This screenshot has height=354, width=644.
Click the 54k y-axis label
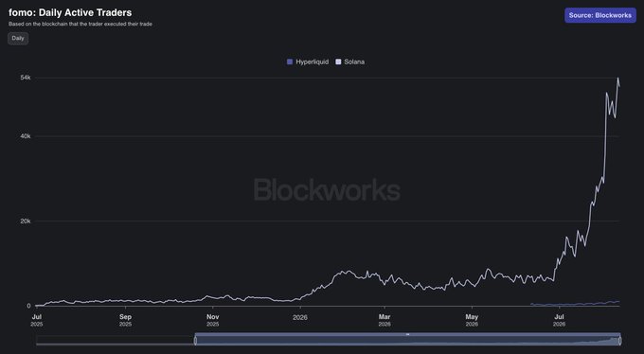tap(26, 78)
